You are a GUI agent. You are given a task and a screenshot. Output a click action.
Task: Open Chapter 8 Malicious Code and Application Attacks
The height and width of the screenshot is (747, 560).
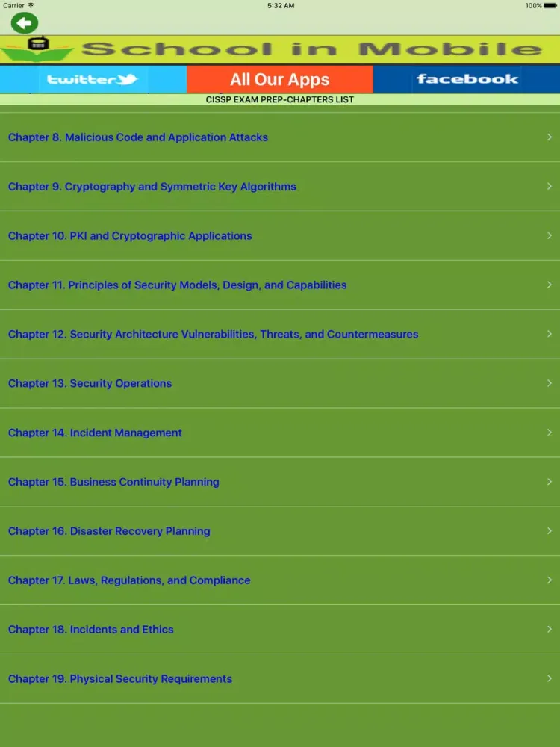138,137
